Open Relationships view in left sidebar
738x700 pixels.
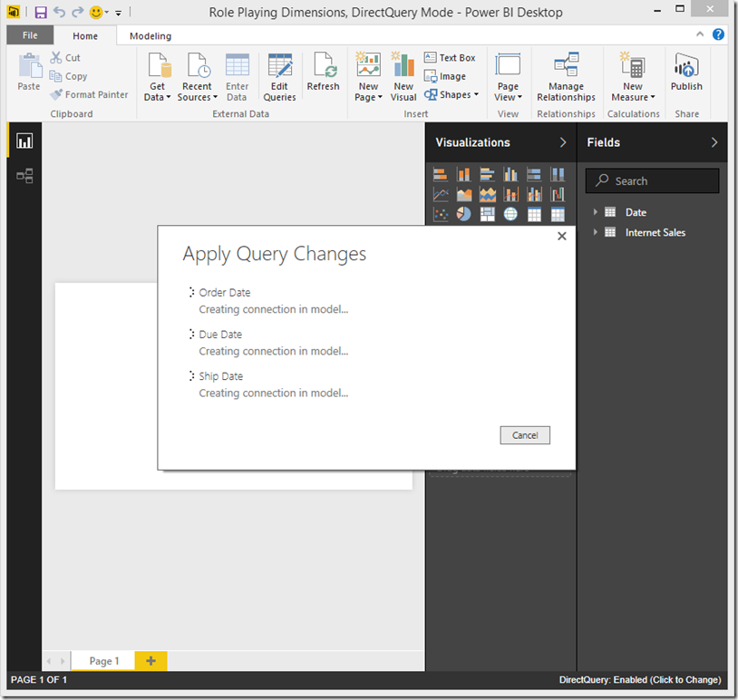[x=24, y=176]
